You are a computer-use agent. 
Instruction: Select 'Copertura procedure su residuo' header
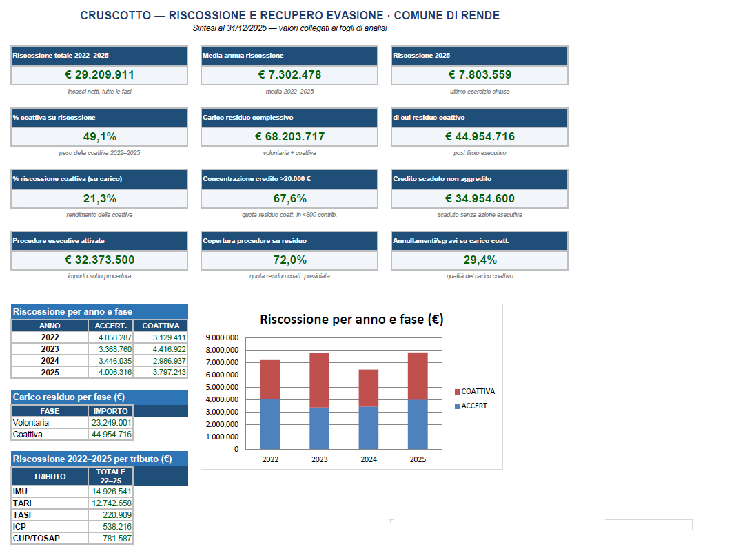tap(289, 241)
